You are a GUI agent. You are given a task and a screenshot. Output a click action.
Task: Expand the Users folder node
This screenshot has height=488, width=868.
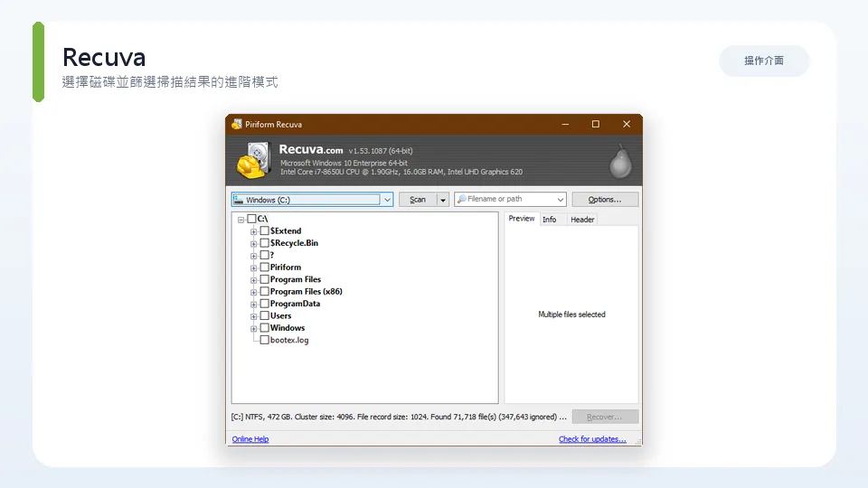[x=253, y=316]
